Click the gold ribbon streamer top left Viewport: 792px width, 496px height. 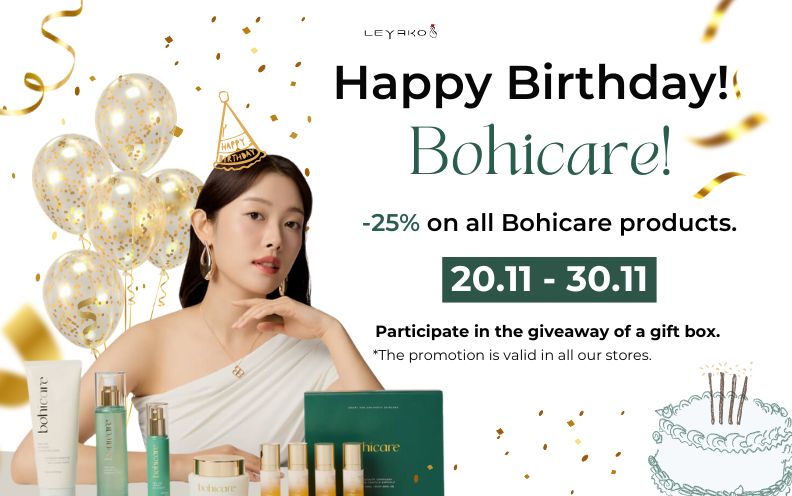tap(41, 58)
